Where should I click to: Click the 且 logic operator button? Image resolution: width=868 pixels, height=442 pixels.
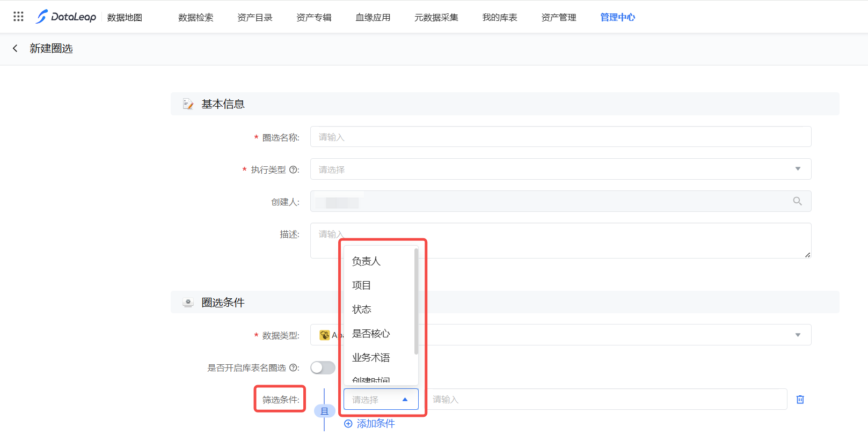[324, 411]
